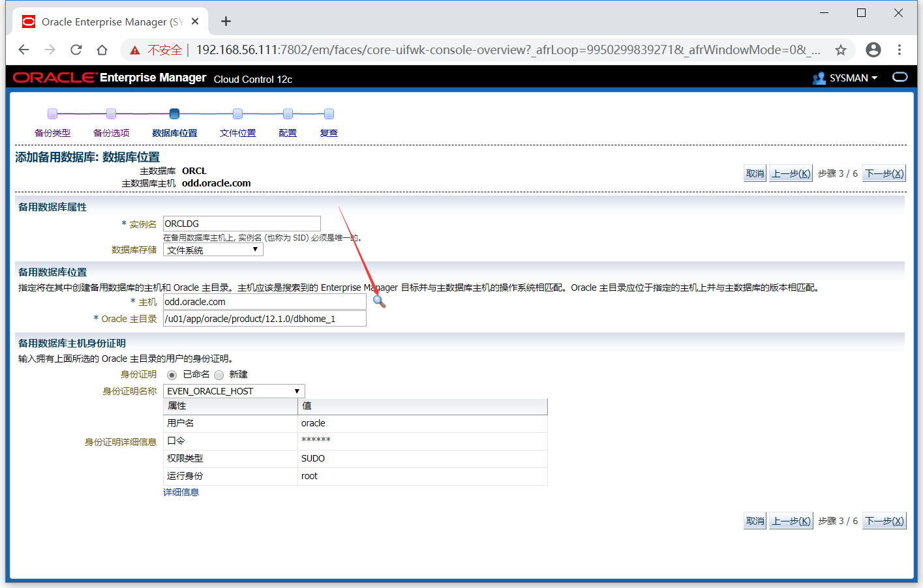
Task: Click the host search magnifier icon
Action: point(379,301)
